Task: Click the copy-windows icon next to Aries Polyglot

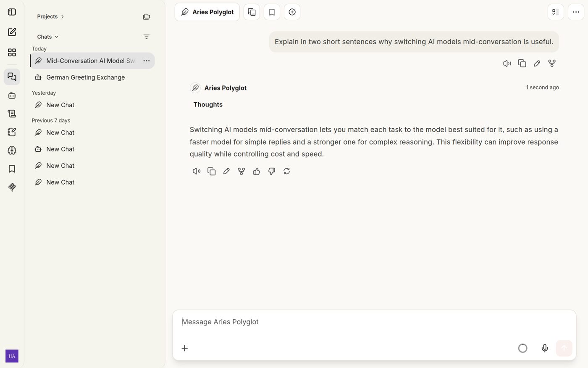Action: click(x=252, y=12)
